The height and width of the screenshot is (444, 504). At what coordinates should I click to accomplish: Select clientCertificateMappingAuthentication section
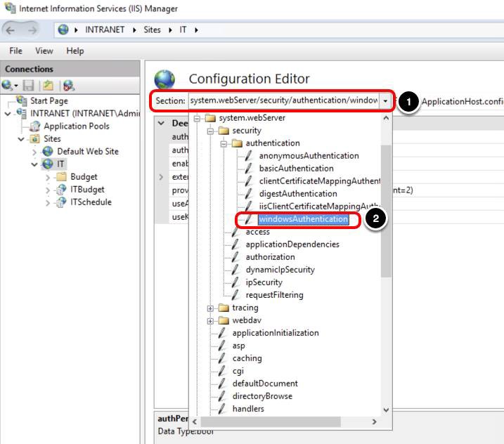pyautogui.click(x=320, y=181)
